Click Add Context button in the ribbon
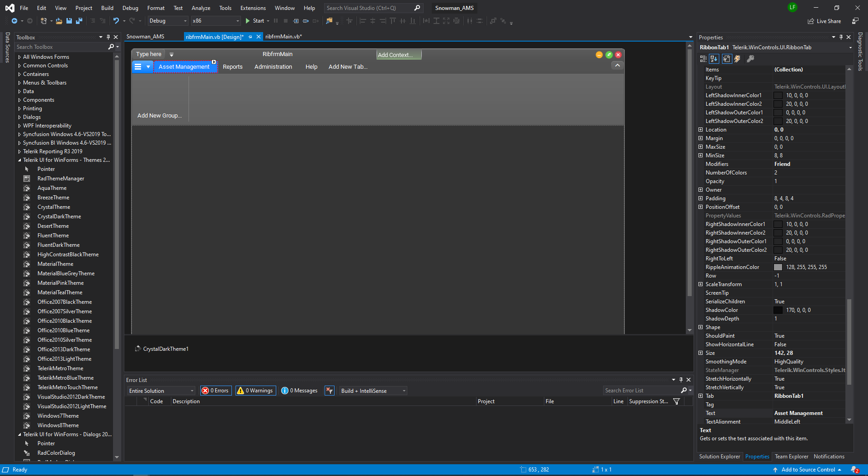Viewport: 868px width, 476px height. [399, 55]
